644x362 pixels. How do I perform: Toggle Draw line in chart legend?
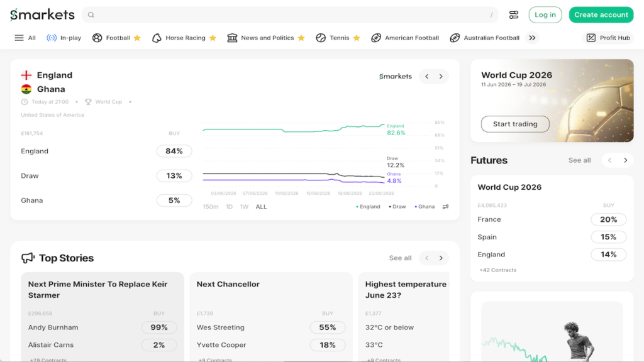397,207
